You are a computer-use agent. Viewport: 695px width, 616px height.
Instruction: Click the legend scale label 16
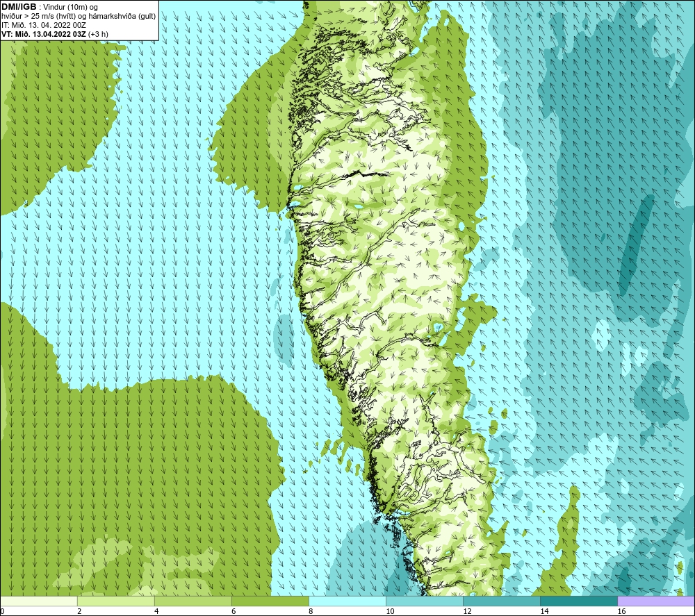(621, 611)
